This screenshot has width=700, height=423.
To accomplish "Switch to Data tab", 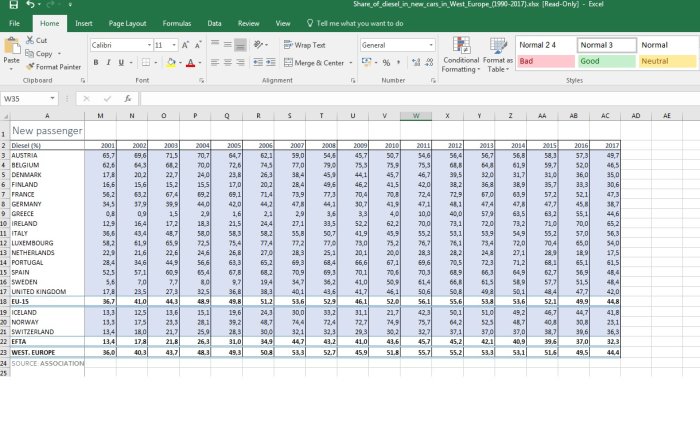I will point(214,23).
